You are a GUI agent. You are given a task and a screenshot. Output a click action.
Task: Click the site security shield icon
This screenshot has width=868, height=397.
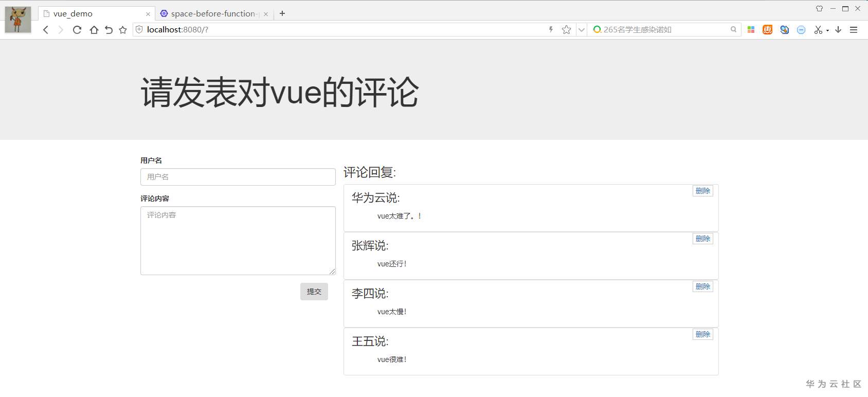pos(139,30)
